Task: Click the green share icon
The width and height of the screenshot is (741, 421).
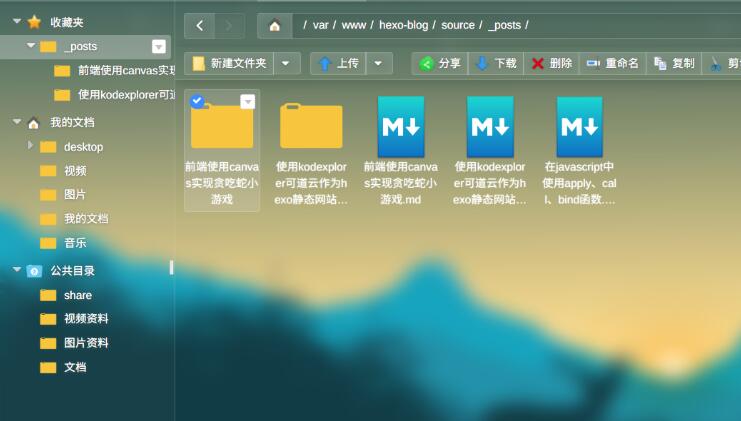Action: [426, 63]
